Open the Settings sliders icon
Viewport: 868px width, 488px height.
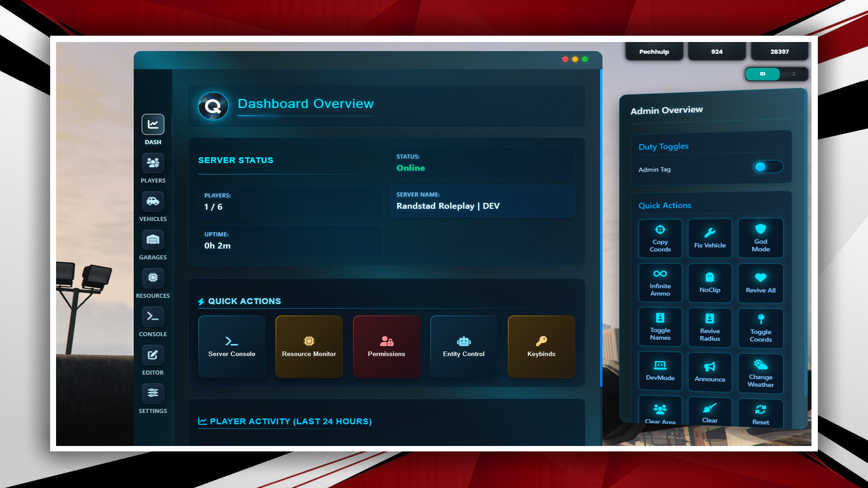[x=153, y=393]
